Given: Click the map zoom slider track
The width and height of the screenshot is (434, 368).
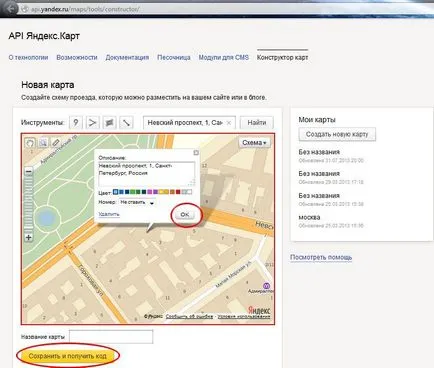Looking at the screenshot, I should pos(29,204).
